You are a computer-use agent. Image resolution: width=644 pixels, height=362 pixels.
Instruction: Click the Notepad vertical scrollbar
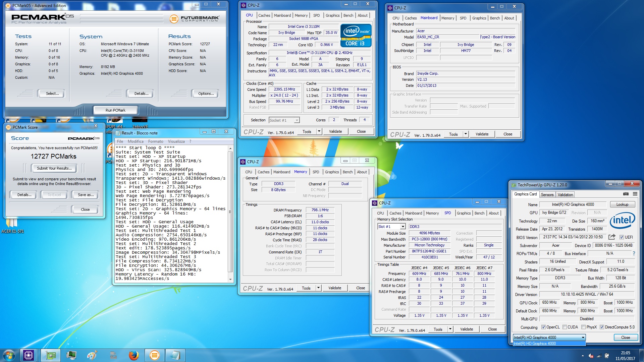tap(230, 213)
